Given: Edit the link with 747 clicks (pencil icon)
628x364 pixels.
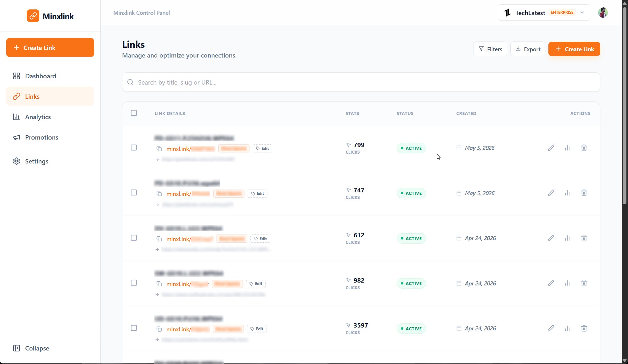Looking at the screenshot, I should (x=551, y=193).
